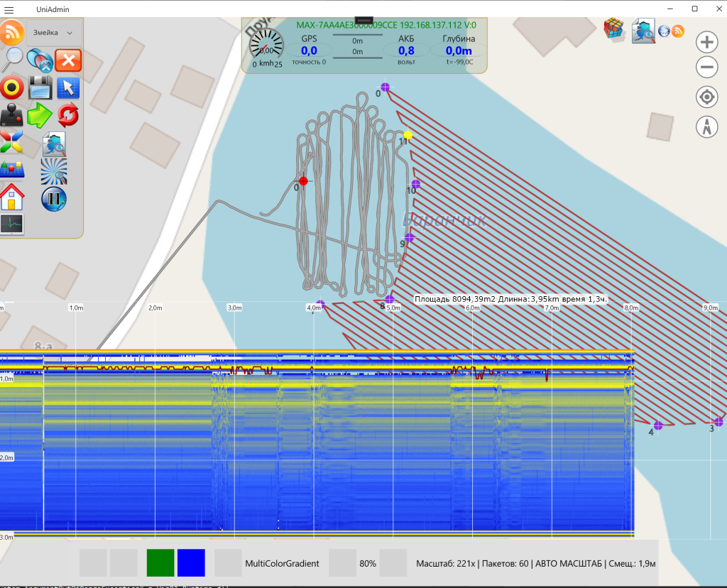The image size is (727, 588).
Task: Select the cursor pointer tool
Action: (68, 88)
